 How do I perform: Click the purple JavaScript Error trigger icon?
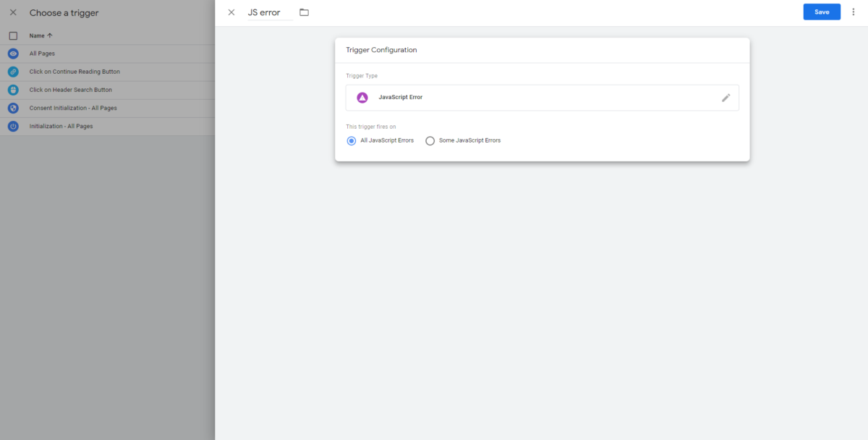(x=363, y=97)
